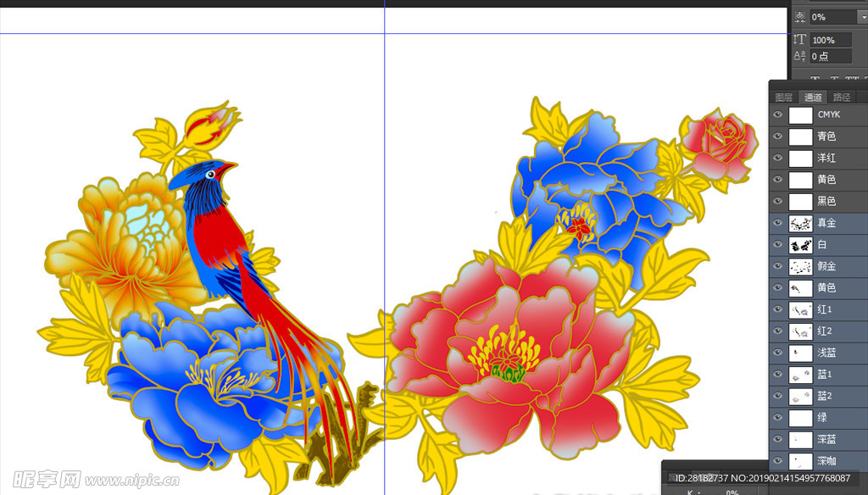Click the baseline shift icon

[799, 57]
